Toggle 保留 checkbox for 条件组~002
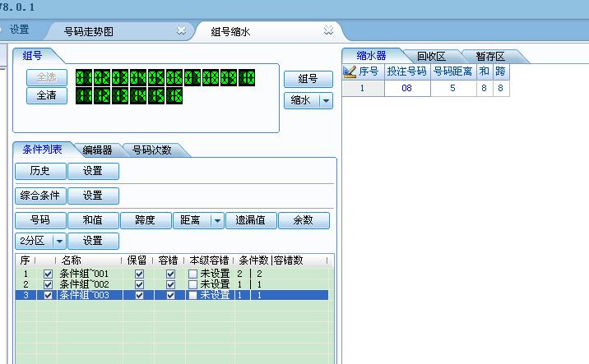Viewport: 589px width, 364px height. point(139,284)
